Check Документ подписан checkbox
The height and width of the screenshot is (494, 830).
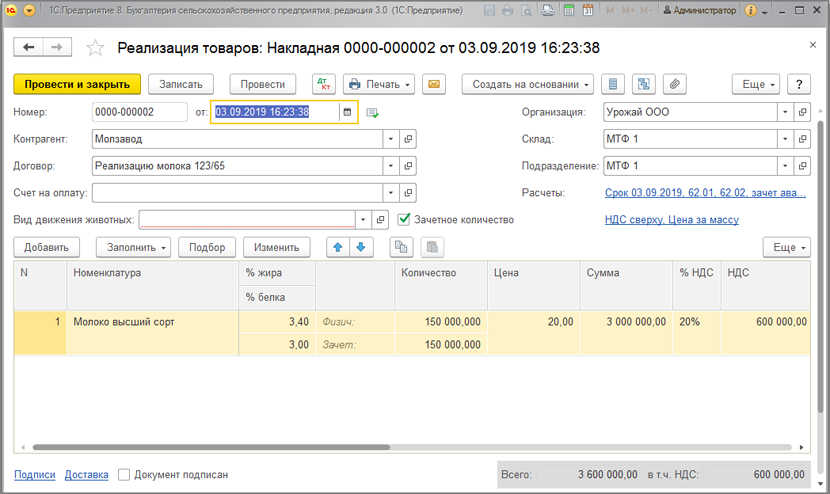[124, 474]
